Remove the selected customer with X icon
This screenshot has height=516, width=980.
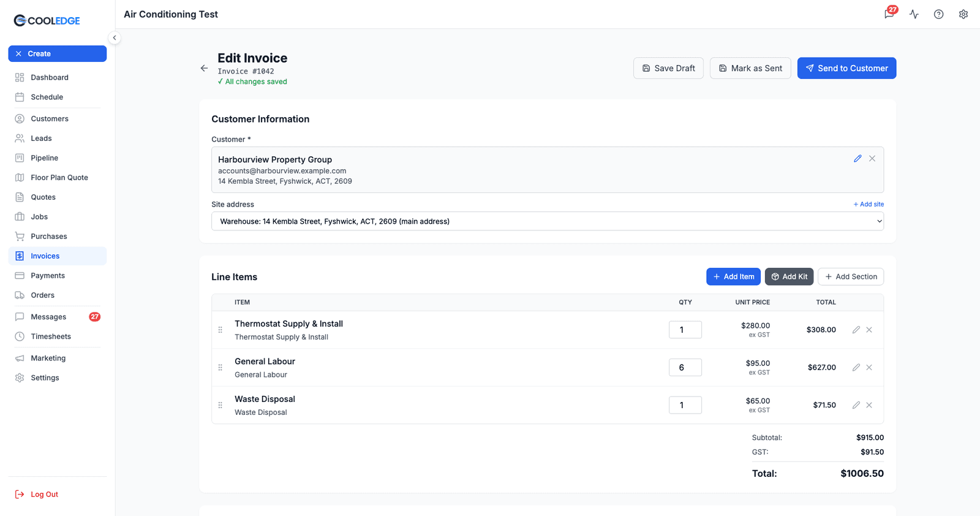[x=872, y=159]
